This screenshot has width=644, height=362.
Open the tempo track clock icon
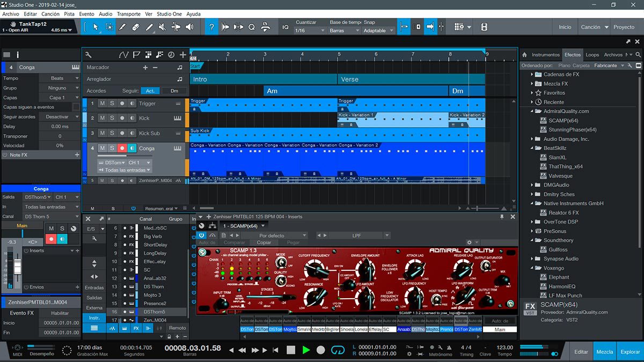pyautogui.click(x=171, y=55)
